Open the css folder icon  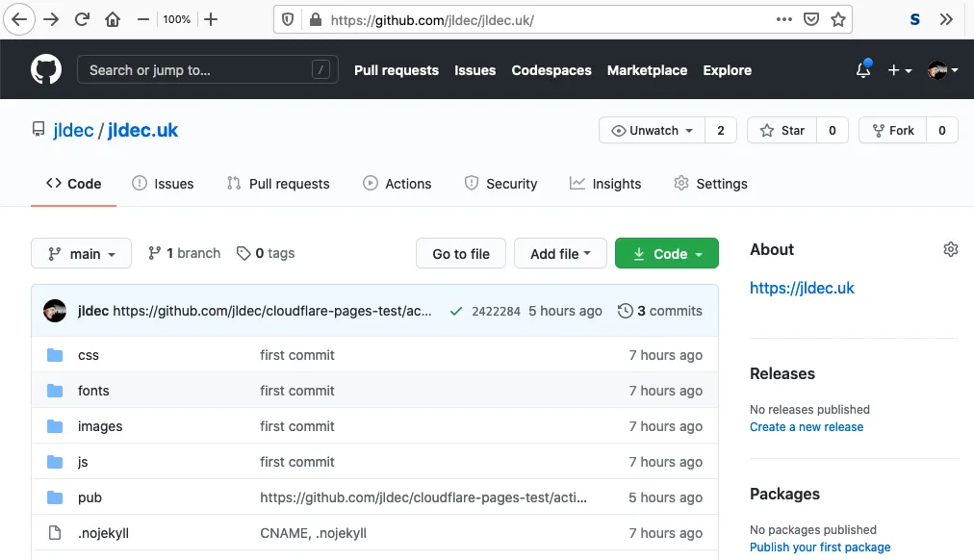click(55, 355)
